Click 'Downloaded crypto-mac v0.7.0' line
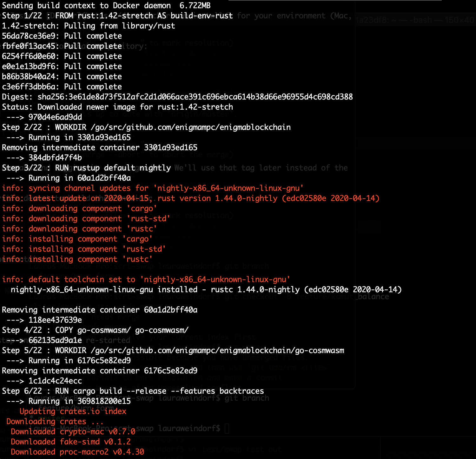The width and height of the screenshot is (476, 459). [73, 432]
